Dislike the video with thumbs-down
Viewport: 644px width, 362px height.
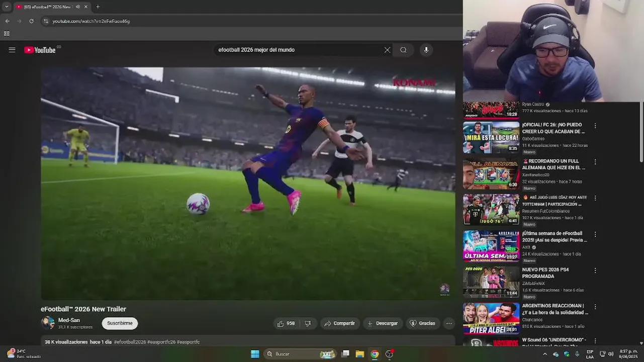tap(308, 323)
